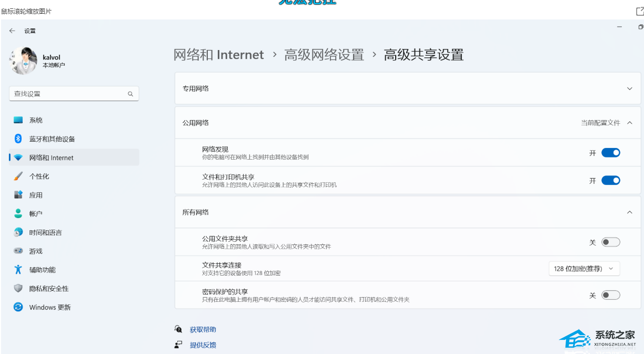This screenshot has height=354, width=644.
Task: Click the Get help (获取帮助) link
Action: (203, 330)
